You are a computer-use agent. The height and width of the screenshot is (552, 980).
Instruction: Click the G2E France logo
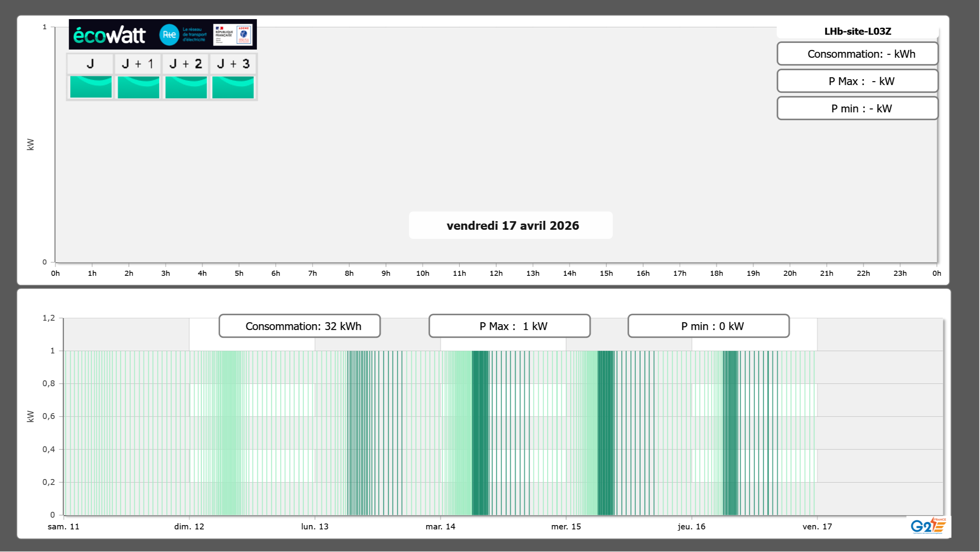928,526
